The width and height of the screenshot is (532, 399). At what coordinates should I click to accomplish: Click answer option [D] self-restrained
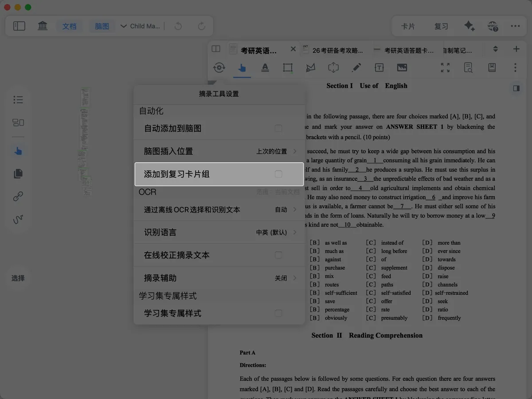point(445,293)
